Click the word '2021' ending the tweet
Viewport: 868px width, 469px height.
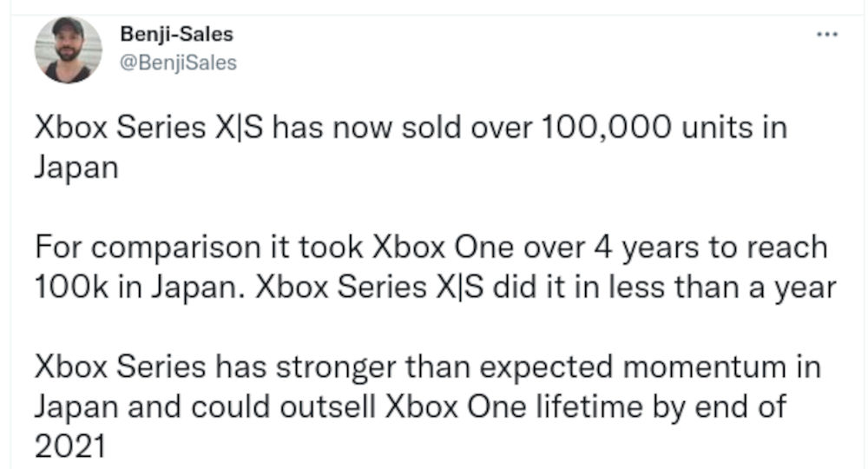click(69, 448)
